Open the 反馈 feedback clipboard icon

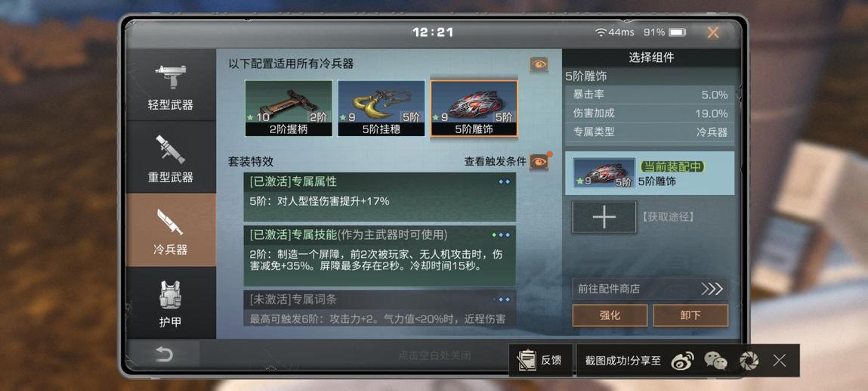point(526,361)
